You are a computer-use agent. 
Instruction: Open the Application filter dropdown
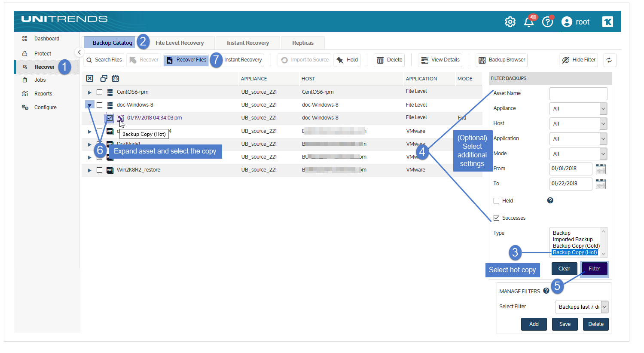(578, 139)
